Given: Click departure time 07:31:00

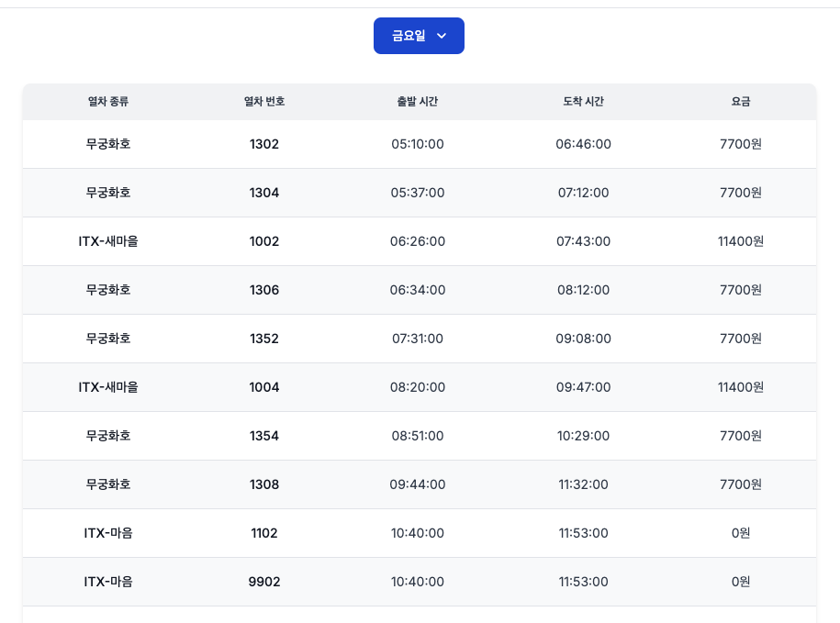Looking at the screenshot, I should pyautogui.click(x=418, y=339).
